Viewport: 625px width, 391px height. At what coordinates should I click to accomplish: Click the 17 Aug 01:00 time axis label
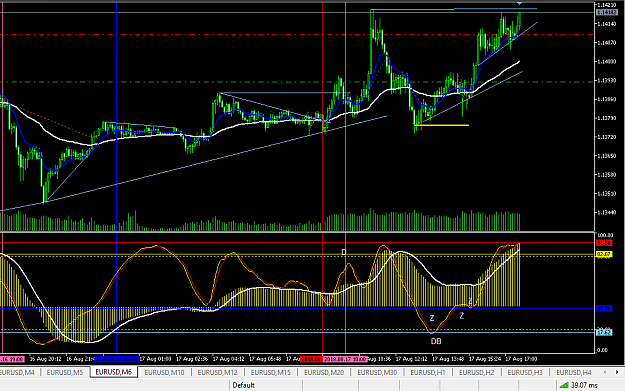155,359
